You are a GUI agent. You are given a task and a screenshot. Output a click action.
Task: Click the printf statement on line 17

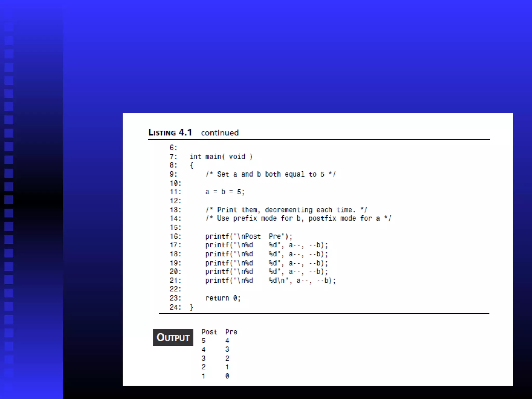pos(266,245)
